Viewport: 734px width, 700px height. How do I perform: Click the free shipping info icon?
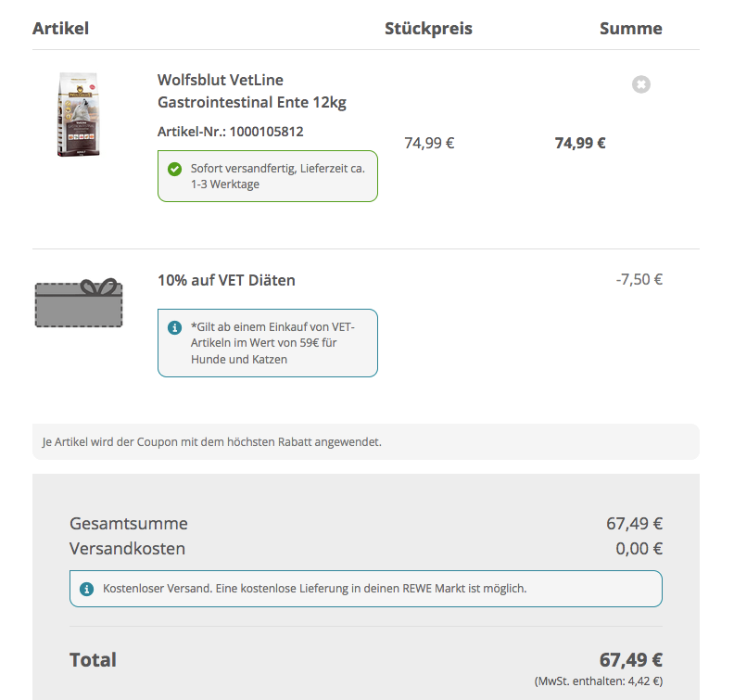click(x=87, y=588)
